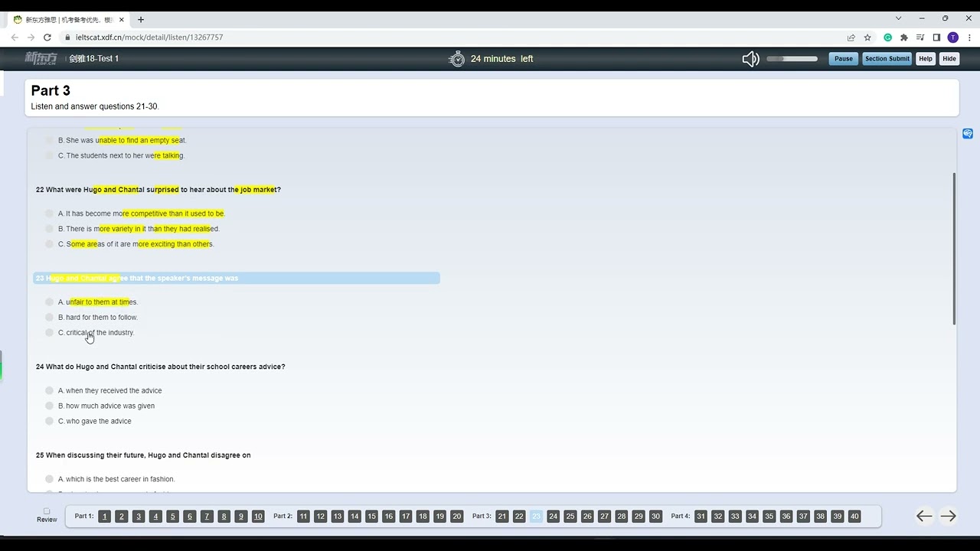The height and width of the screenshot is (551, 980).
Task: Jump to question 40 in navigator
Action: point(854,517)
